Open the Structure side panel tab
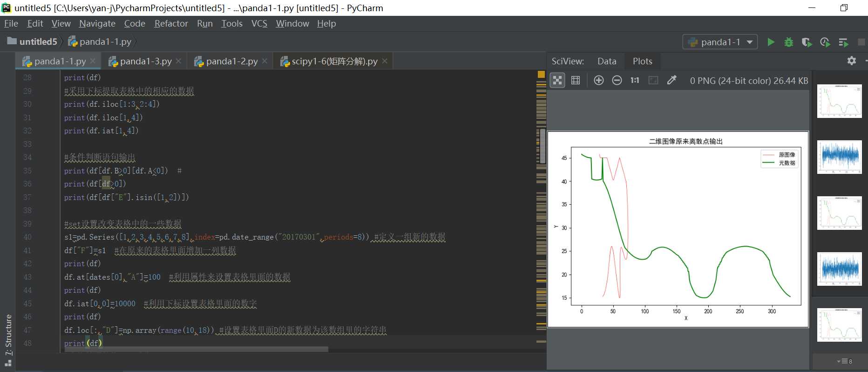 point(8,334)
